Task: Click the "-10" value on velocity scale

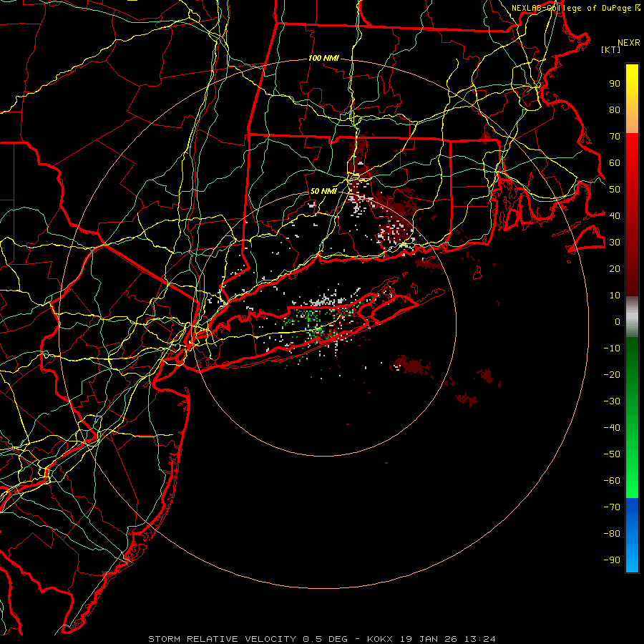Action: (612, 348)
